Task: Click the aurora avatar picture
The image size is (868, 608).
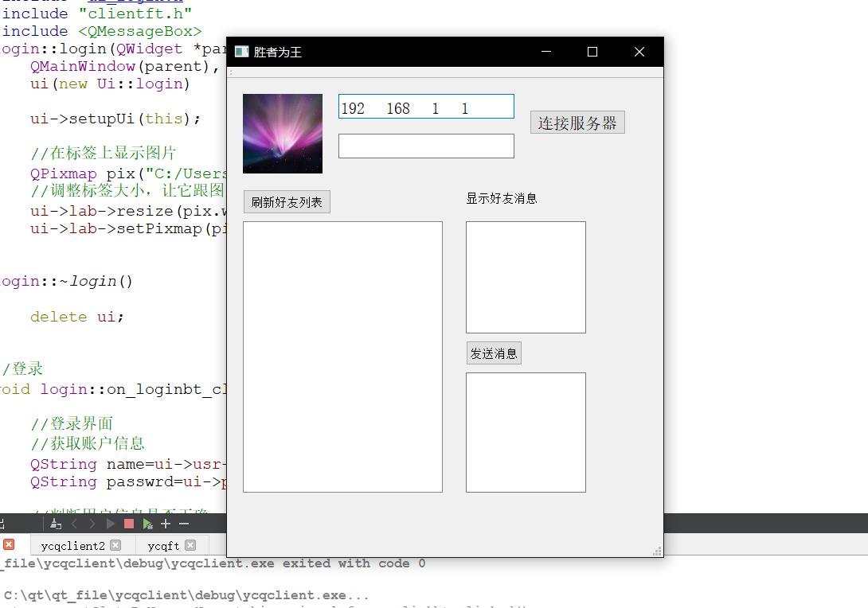Action: pyautogui.click(x=283, y=134)
